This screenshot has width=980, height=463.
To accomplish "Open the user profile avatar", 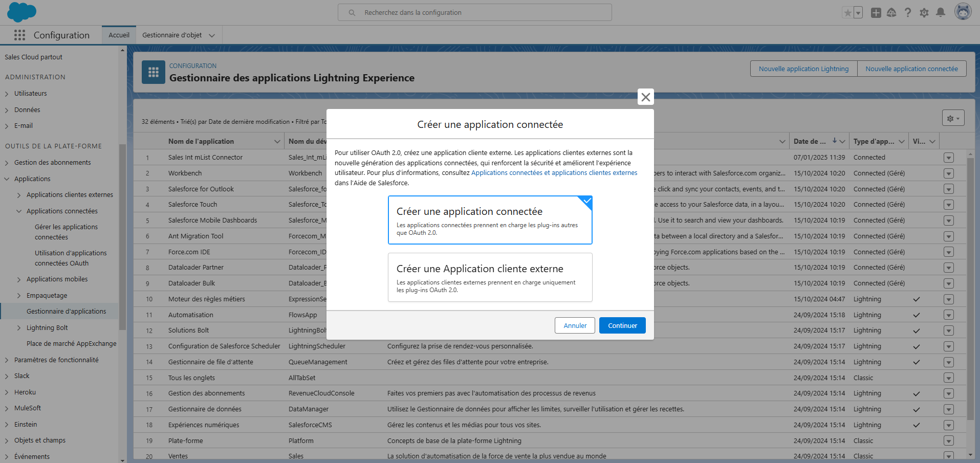I will click(x=963, y=12).
